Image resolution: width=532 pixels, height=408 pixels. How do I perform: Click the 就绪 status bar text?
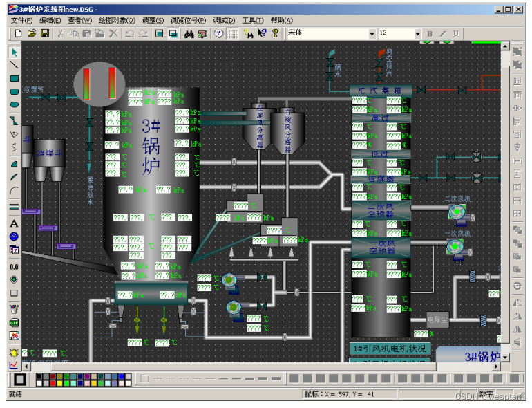coord(16,394)
